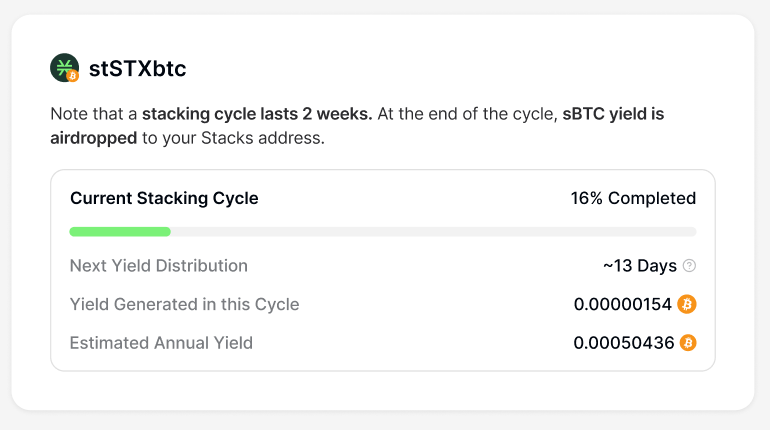Viewport: 770px width, 430px height.
Task: Click the 0.00050436 annual yield amount
Action: pos(623,343)
